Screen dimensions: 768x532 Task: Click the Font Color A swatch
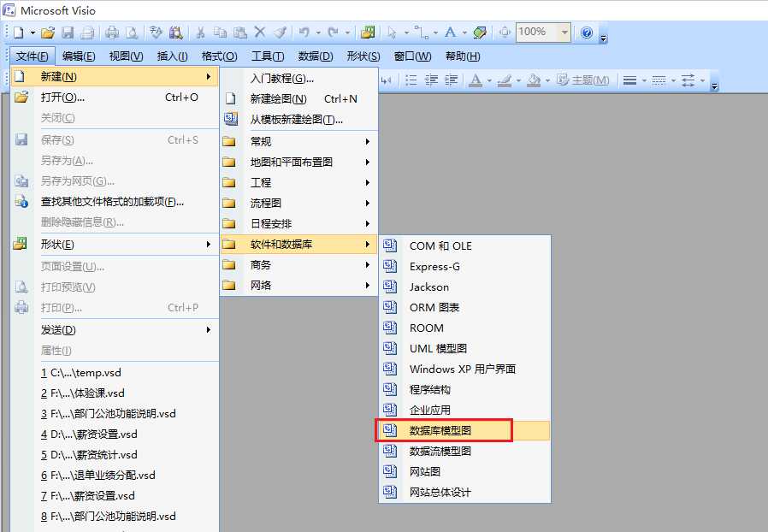click(x=476, y=80)
